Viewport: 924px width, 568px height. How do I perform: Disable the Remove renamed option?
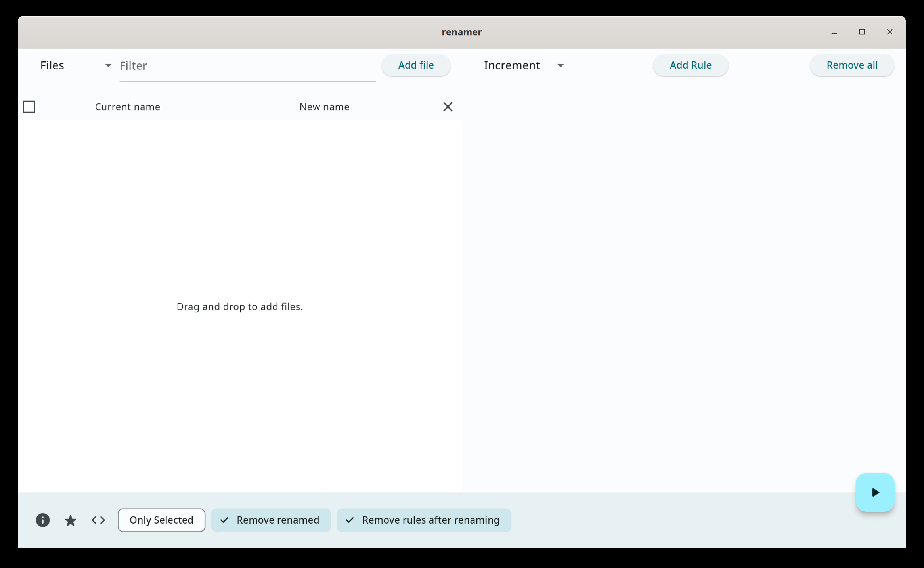click(271, 520)
